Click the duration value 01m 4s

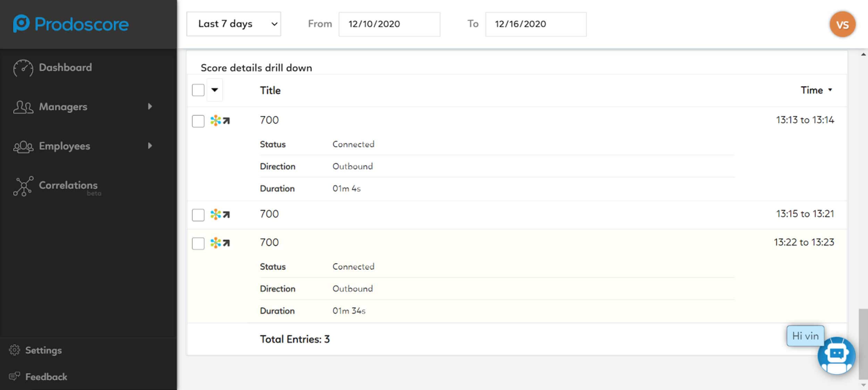[x=347, y=188]
